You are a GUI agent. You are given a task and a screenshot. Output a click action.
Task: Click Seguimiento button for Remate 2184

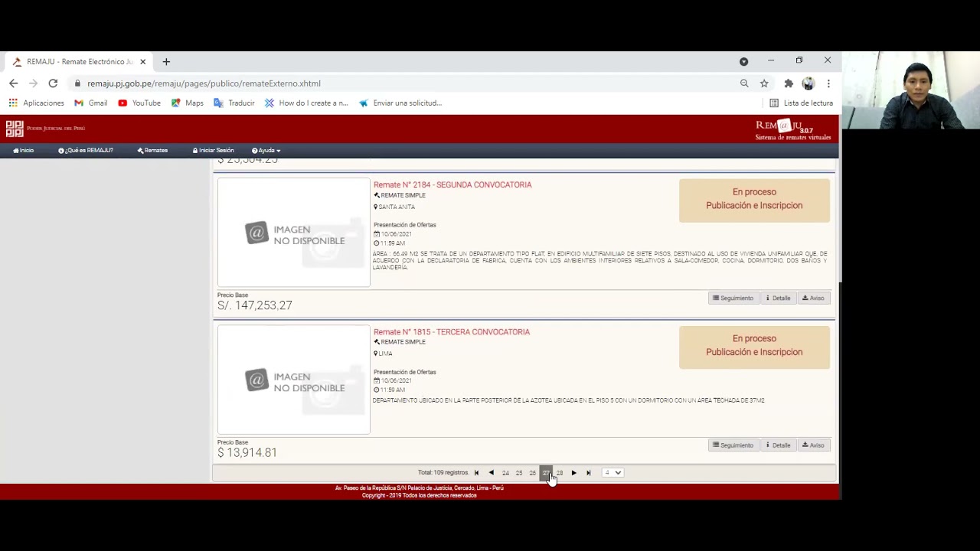(x=733, y=298)
